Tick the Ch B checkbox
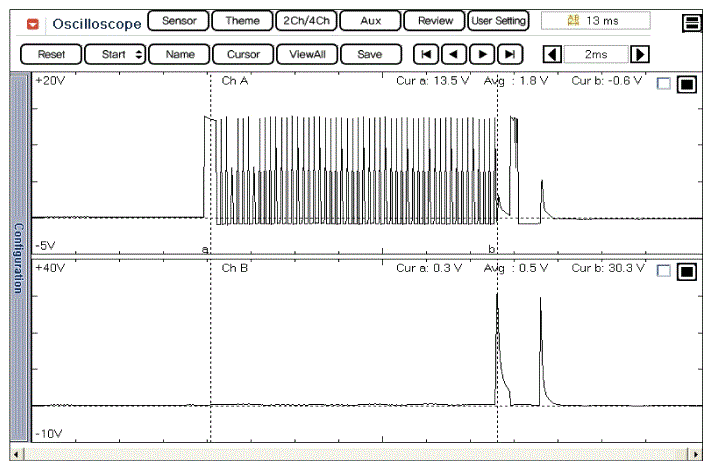 (x=664, y=271)
